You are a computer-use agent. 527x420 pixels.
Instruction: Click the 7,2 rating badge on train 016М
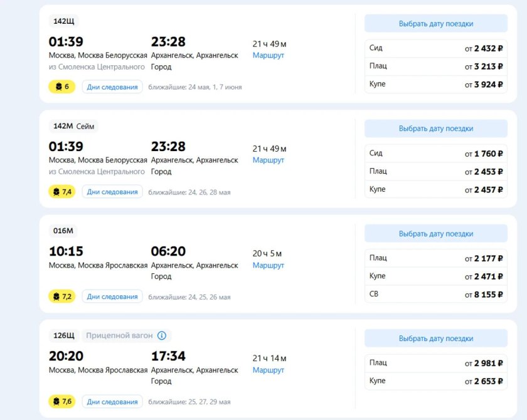pos(61,297)
